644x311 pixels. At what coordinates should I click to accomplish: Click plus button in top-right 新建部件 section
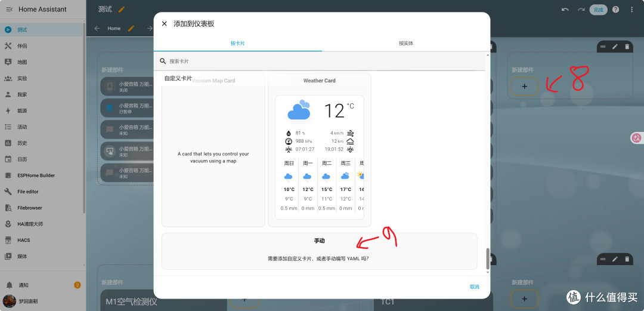click(524, 87)
